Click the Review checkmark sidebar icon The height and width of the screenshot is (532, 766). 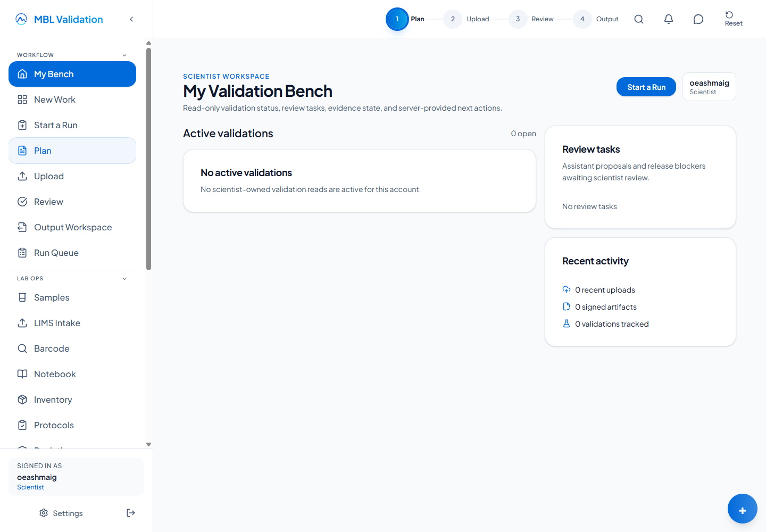pos(22,202)
